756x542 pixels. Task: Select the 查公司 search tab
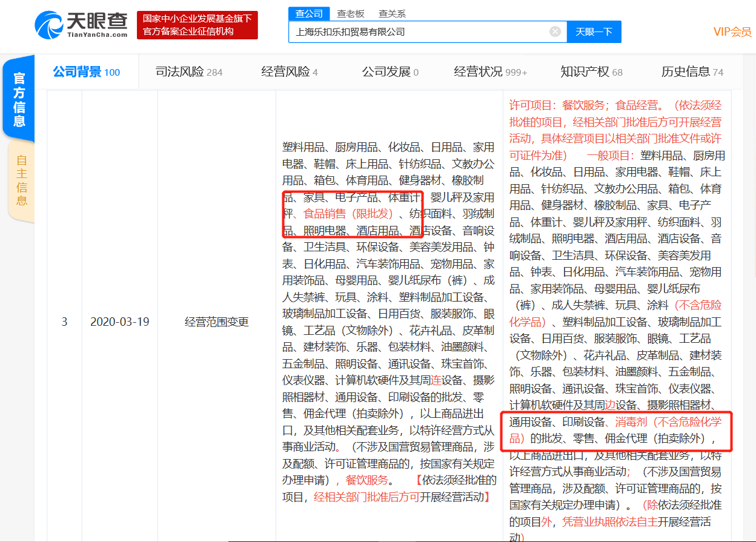pos(309,13)
